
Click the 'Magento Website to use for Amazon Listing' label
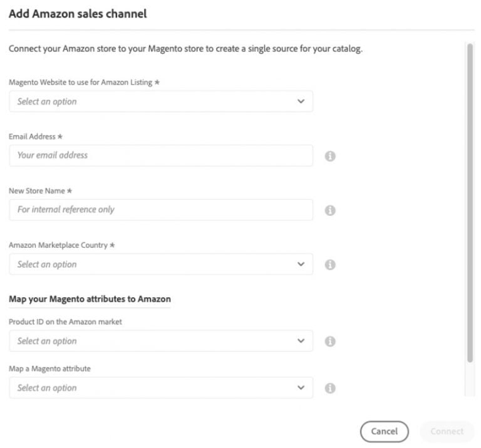[84, 83]
